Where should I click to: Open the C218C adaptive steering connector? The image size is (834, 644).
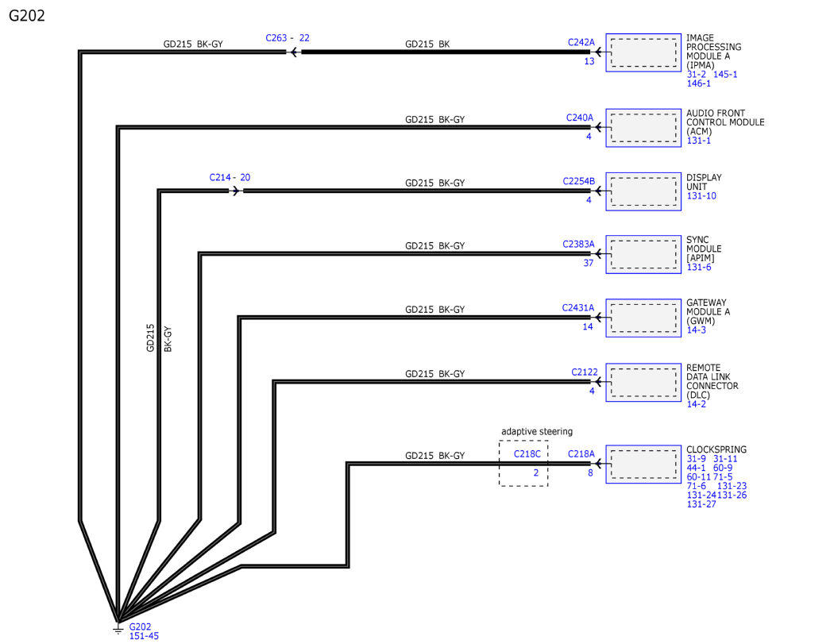point(527,453)
